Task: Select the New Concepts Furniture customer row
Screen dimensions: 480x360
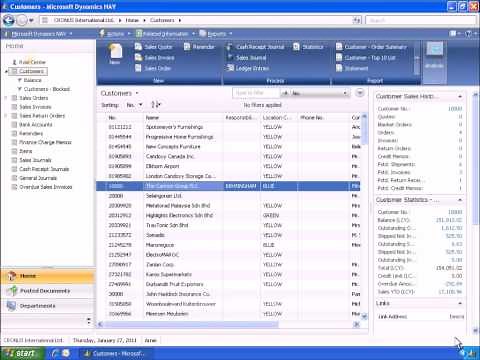Action: (229, 147)
